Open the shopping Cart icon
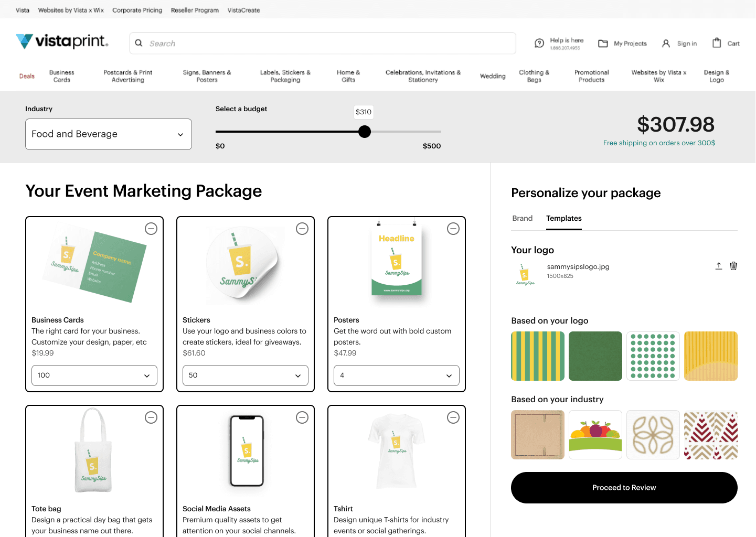The height and width of the screenshot is (537, 756). (717, 42)
